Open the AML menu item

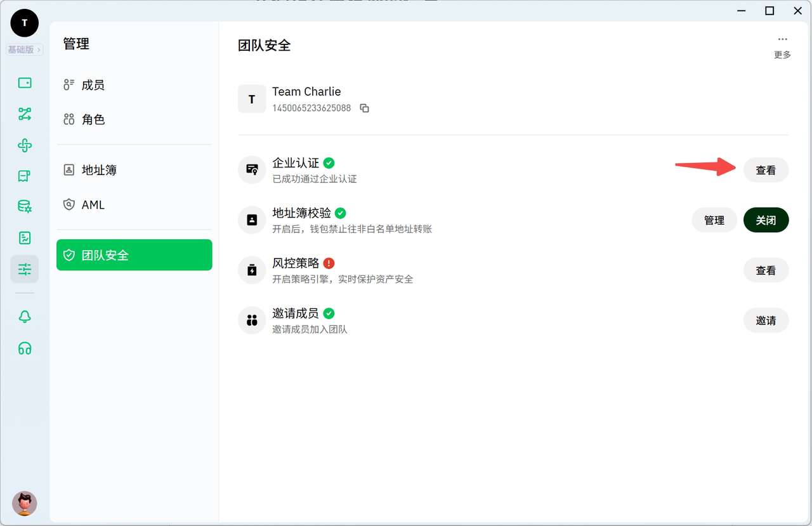tap(93, 205)
